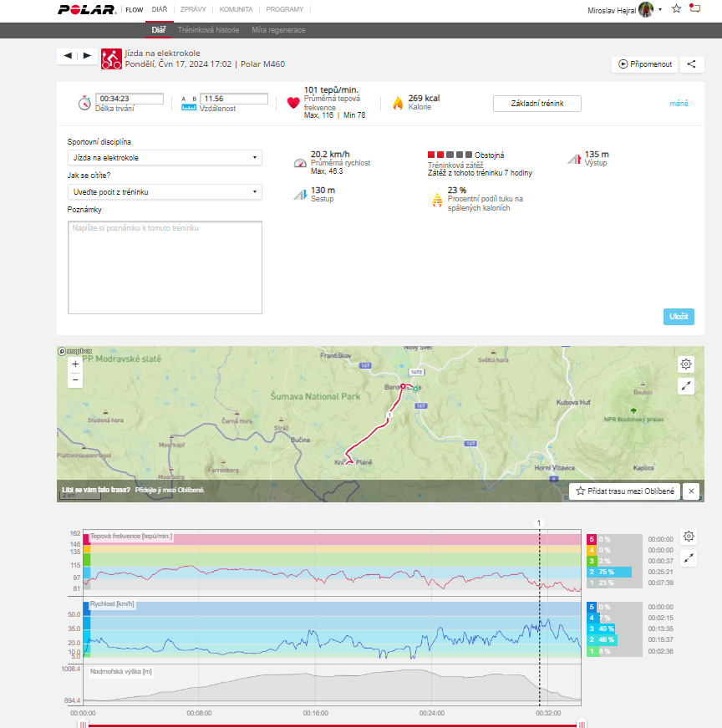Switch to Míra regenerace tab
The image size is (722, 728).
tap(278, 30)
